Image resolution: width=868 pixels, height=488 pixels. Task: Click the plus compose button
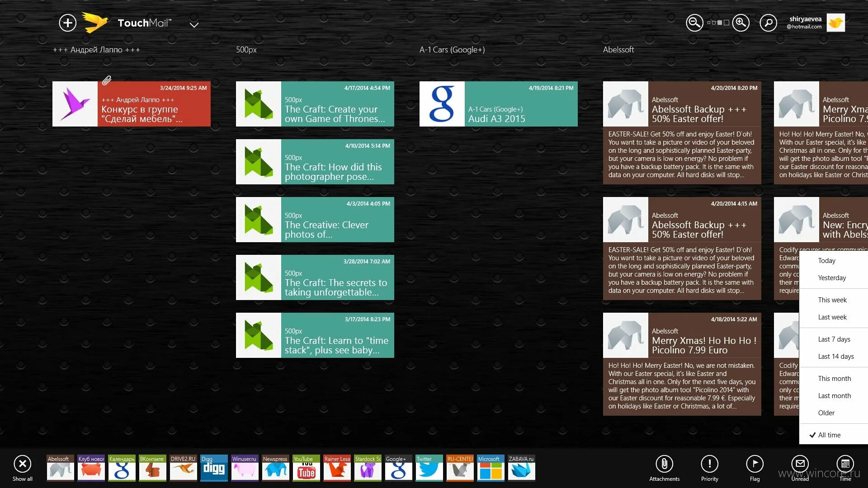(x=67, y=23)
